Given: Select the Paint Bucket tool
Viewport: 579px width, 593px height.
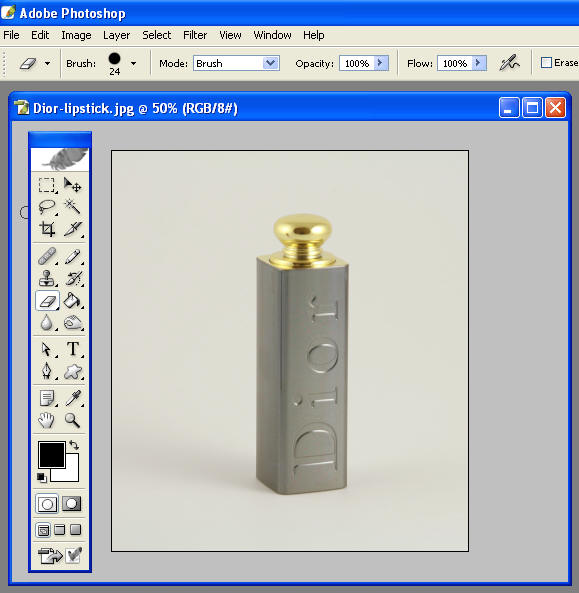Looking at the screenshot, I should (72, 301).
